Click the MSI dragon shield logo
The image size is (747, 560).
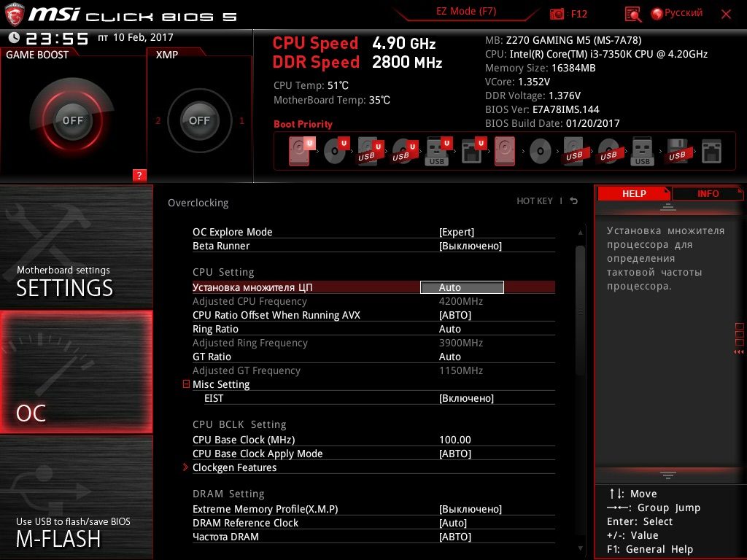pos(15,15)
